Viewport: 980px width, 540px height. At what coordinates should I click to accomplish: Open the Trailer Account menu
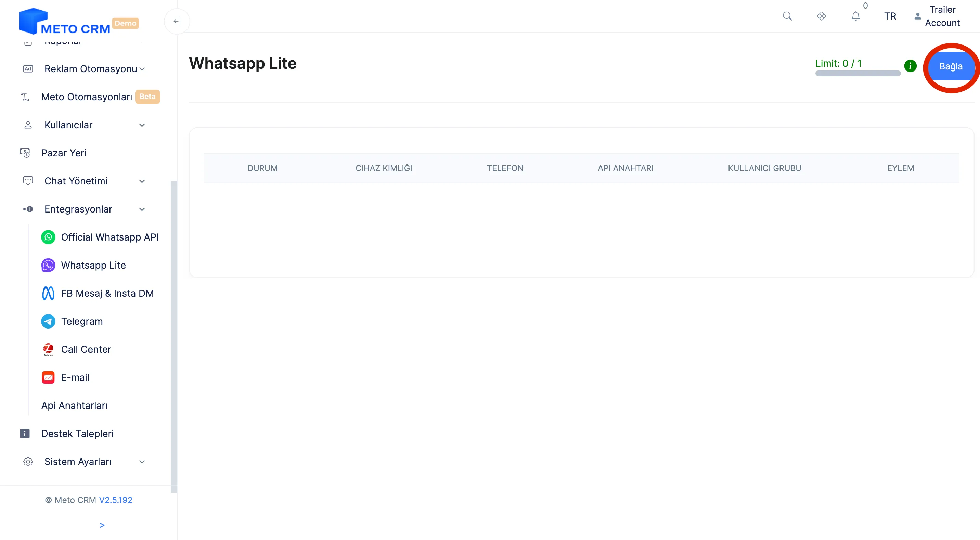point(937,16)
